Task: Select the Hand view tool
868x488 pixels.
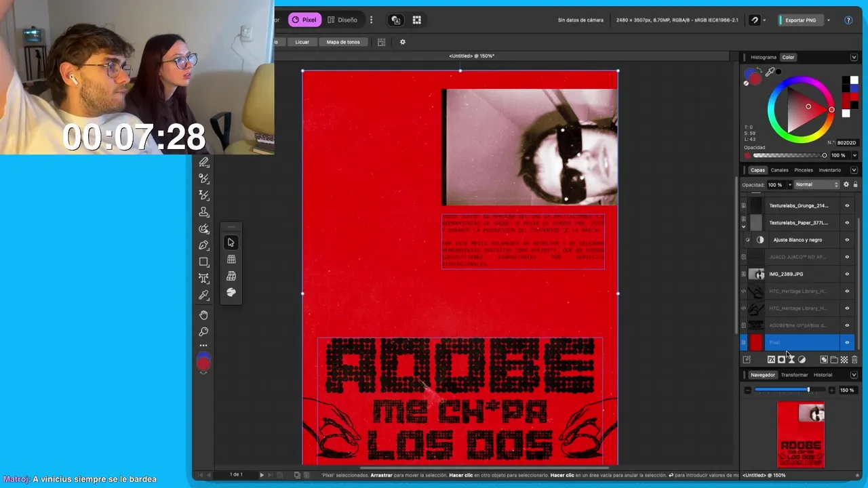Action: click(203, 315)
